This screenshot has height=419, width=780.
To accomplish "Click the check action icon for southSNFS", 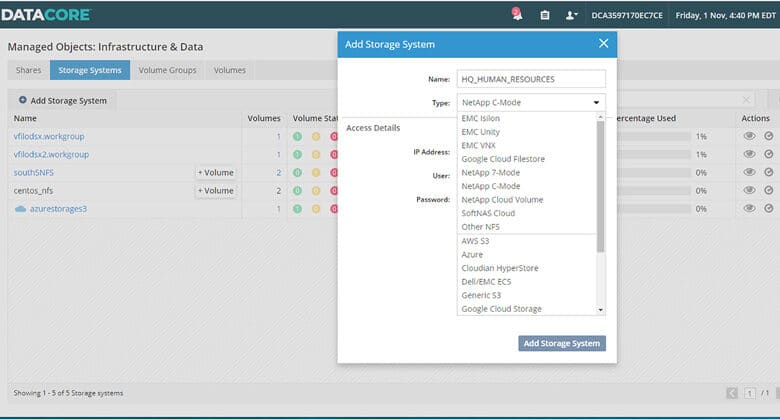I will click(x=769, y=172).
